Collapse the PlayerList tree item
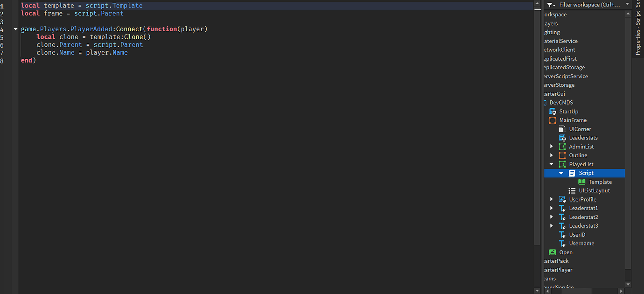The width and height of the screenshot is (644, 294). point(552,164)
